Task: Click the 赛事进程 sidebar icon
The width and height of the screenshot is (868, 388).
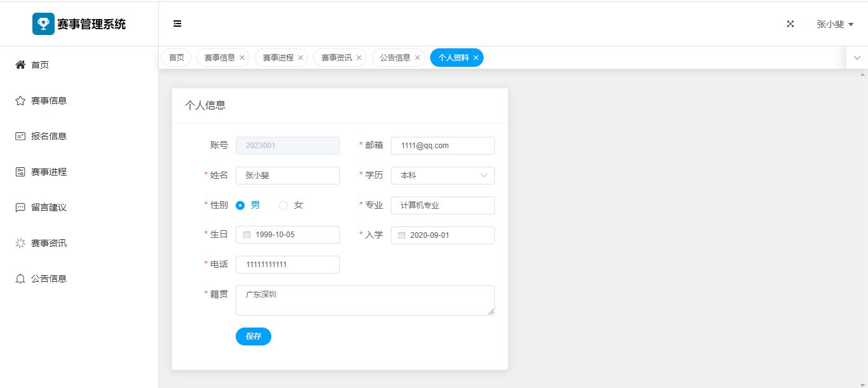Action: click(20, 172)
